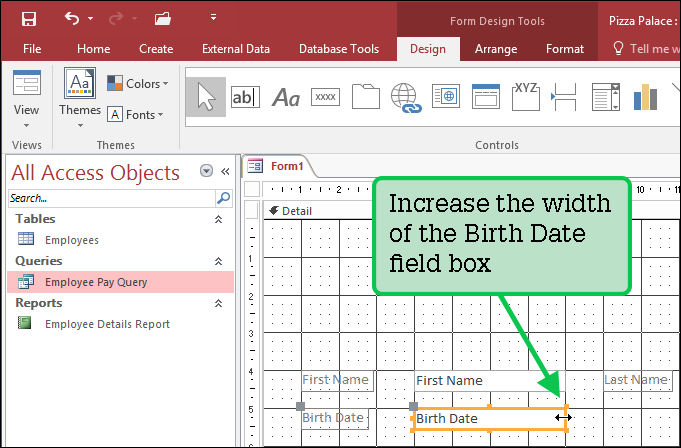This screenshot has width=681, height=448.
Task: Click the View button icon
Action: [27, 83]
